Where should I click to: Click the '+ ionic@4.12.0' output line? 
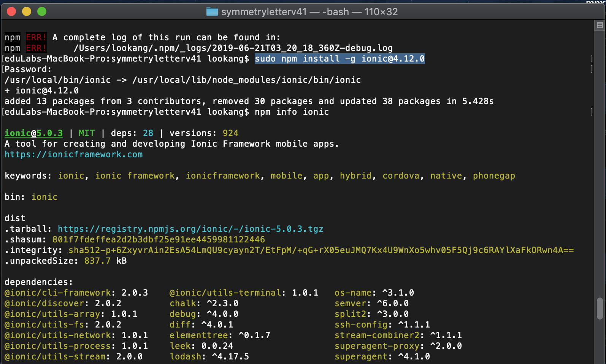(42, 91)
